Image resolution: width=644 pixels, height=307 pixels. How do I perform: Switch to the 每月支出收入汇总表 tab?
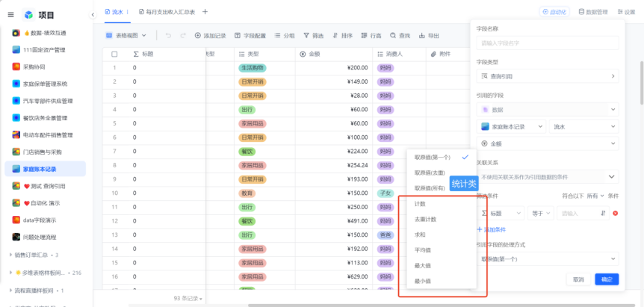click(x=167, y=12)
